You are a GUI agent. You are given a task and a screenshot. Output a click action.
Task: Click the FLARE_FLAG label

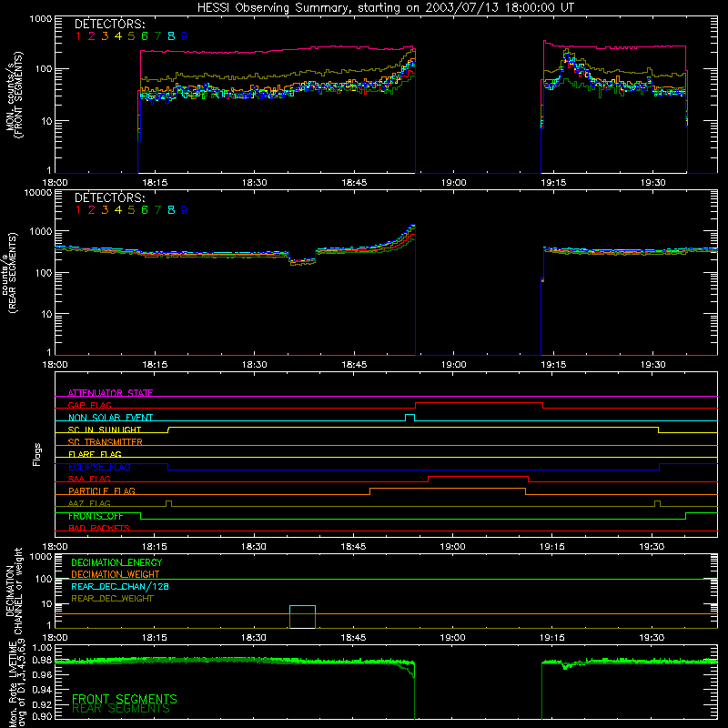95,454
